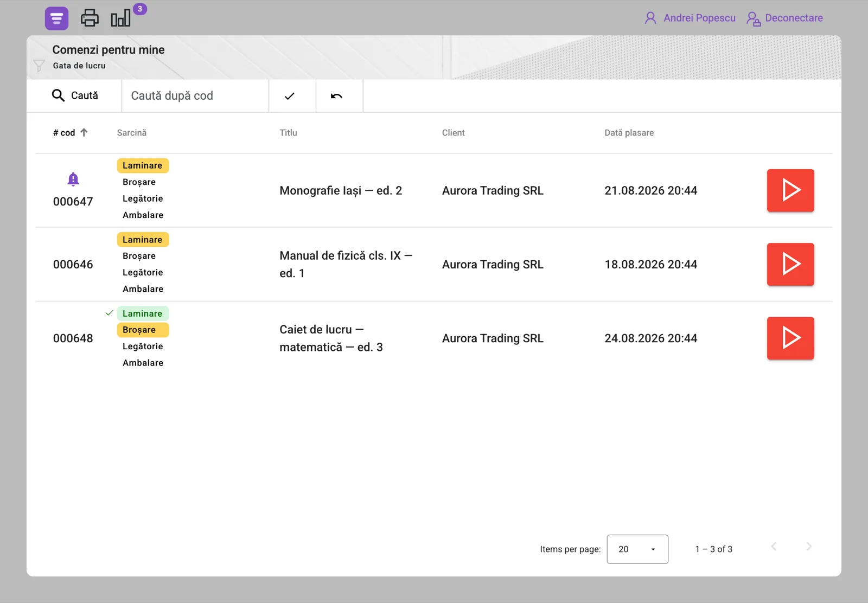Click the filter funnel icon

point(39,66)
